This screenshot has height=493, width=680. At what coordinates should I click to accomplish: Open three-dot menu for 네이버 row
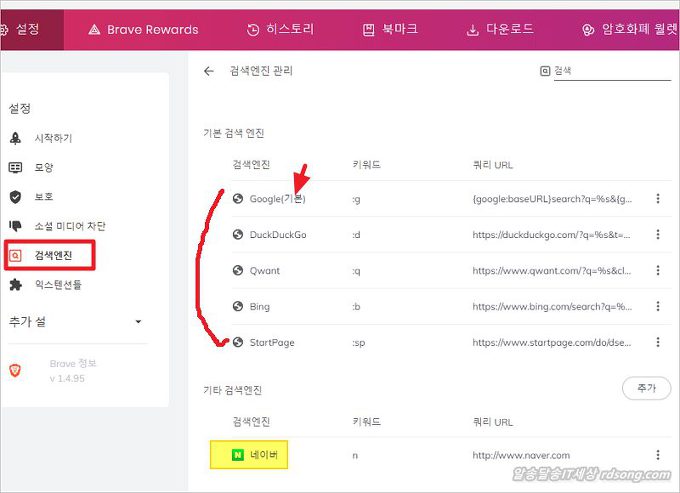657,455
